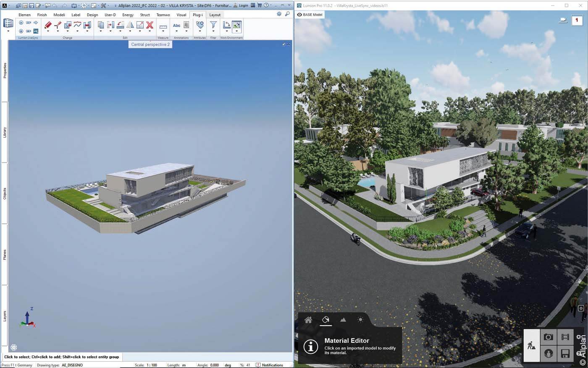Select the Lumion Objects house tab
The width and height of the screenshot is (588, 368).
click(308, 320)
